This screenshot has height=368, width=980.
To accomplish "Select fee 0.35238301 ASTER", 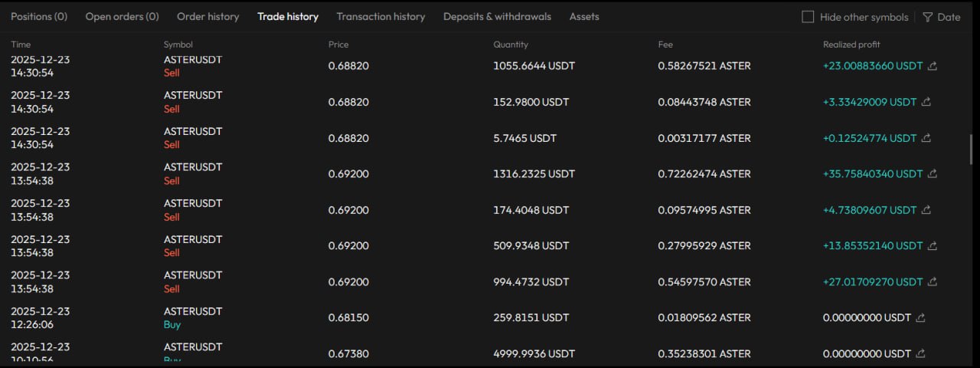I will coord(704,353).
